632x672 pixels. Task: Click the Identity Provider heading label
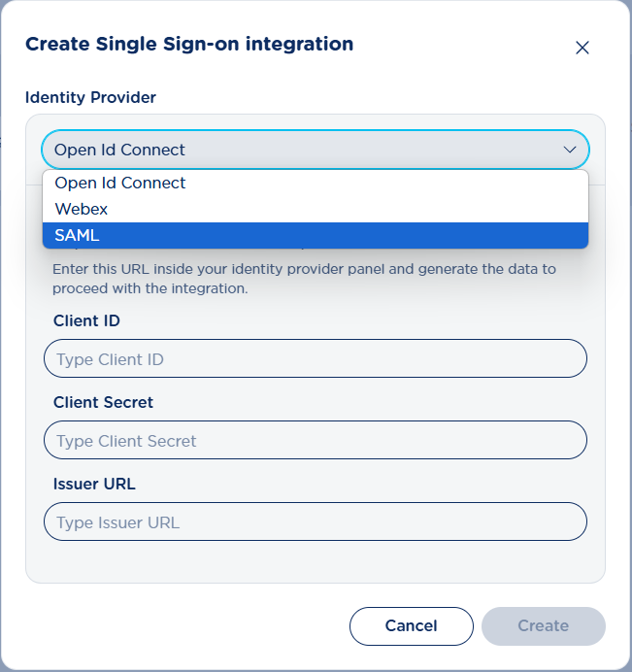coord(90,97)
